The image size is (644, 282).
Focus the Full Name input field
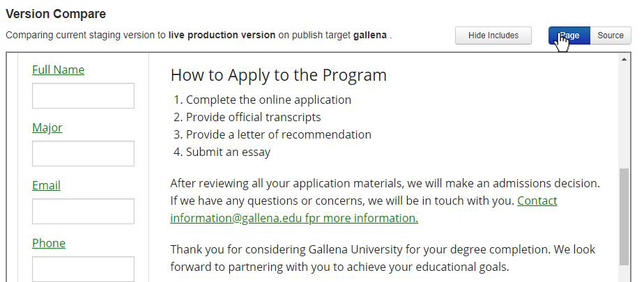click(84, 95)
